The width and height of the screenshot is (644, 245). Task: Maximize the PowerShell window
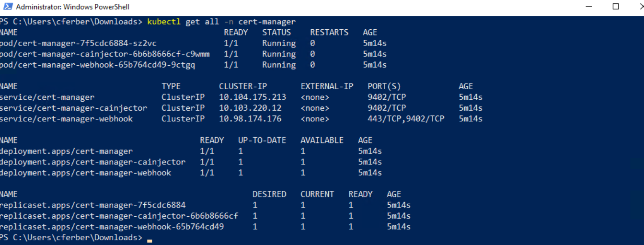(x=616, y=7)
